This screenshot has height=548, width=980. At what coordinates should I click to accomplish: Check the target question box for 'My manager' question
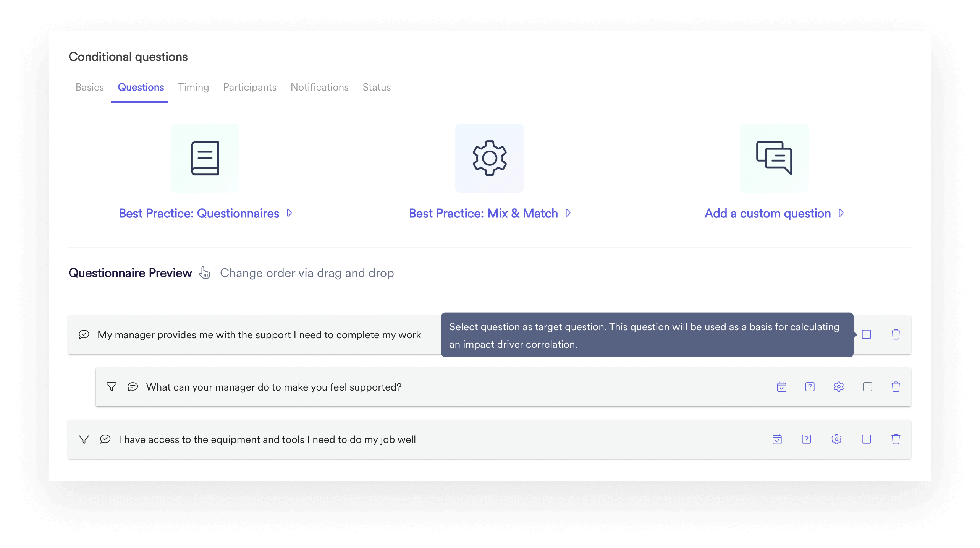pos(867,334)
